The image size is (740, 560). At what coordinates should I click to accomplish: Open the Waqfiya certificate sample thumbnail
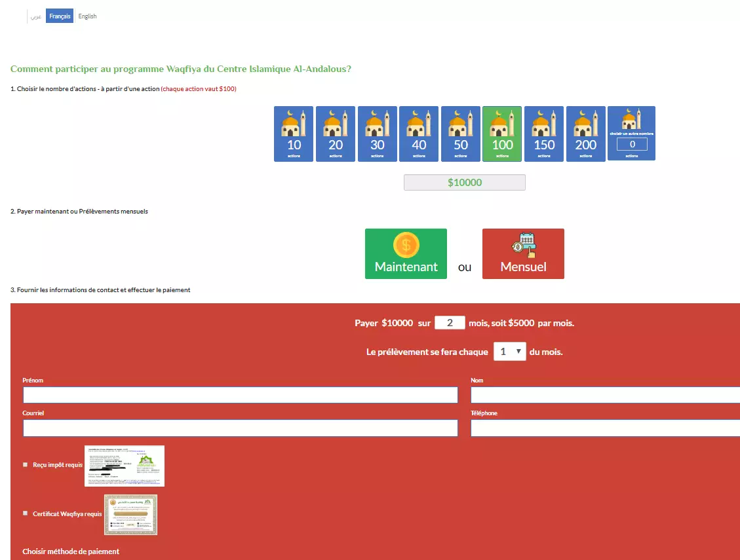(x=130, y=515)
